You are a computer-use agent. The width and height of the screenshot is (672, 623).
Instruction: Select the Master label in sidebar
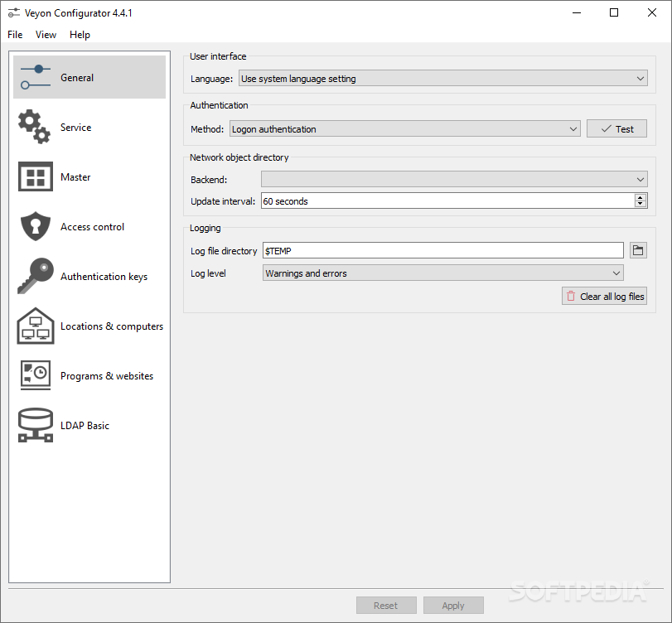(x=75, y=177)
